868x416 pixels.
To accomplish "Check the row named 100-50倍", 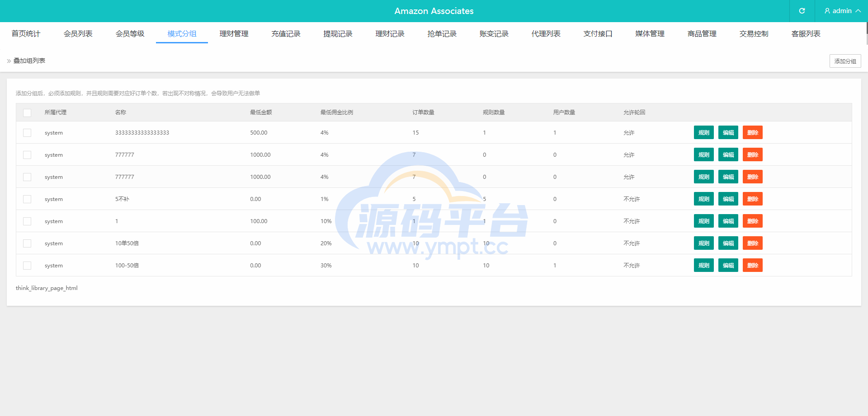I will click(x=27, y=266).
